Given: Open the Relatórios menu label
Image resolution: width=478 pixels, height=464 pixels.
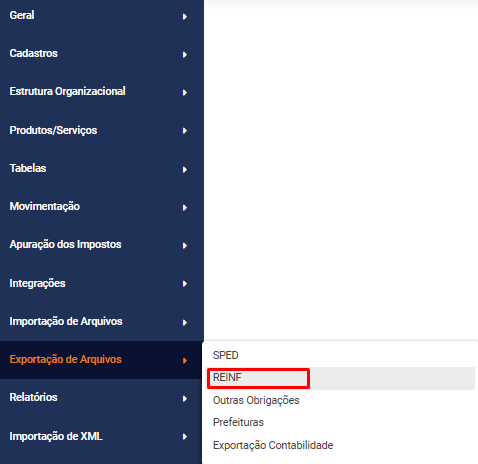Looking at the screenshot, I should click(33, 397).
